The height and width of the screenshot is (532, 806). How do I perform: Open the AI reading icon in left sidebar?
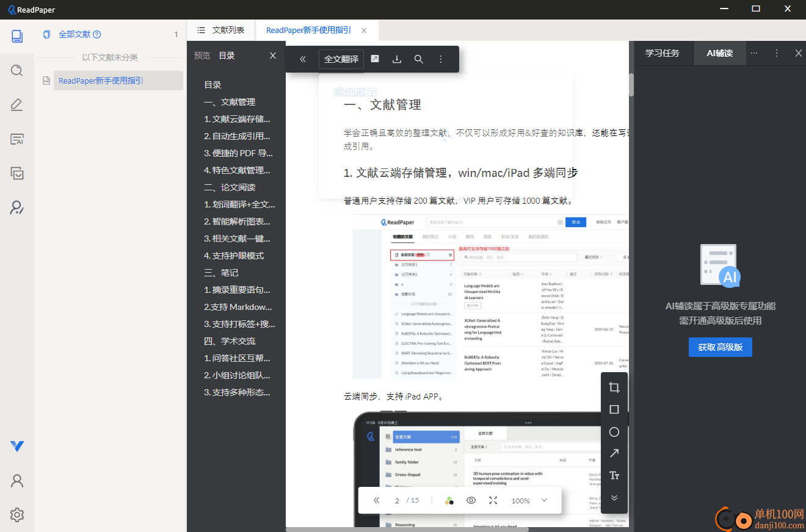(17, 139)
